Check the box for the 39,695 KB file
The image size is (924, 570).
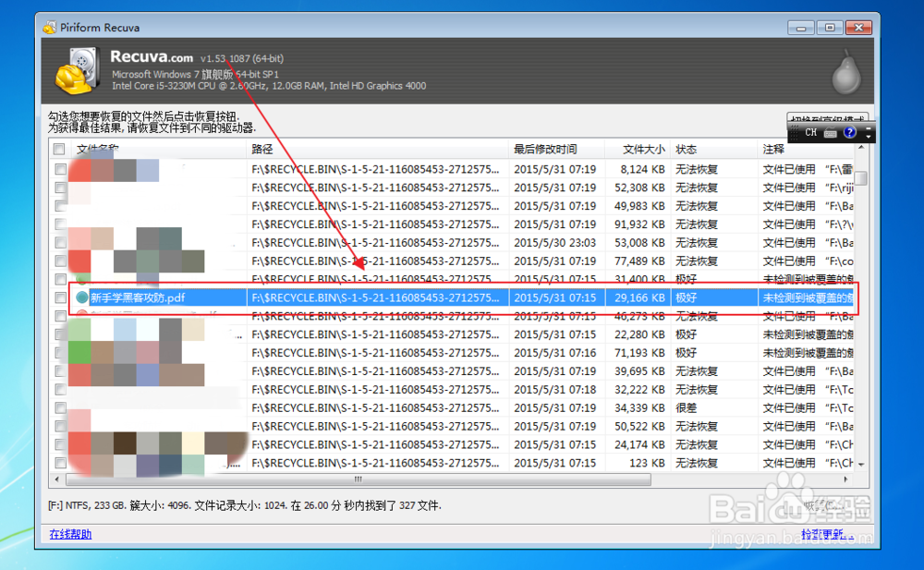pos(60,371)
